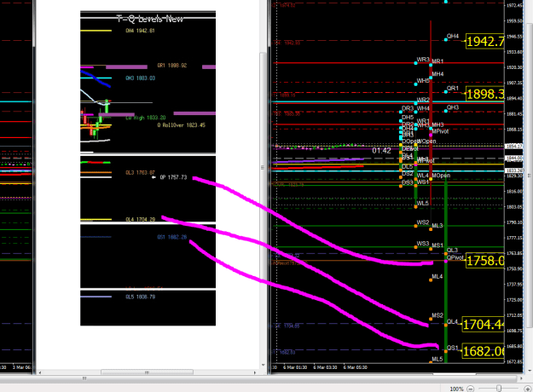This screenshot has height=392, width=533.
Task: Click the middle panel horizontal scrollbar thumb
Action: pos(147,372)
